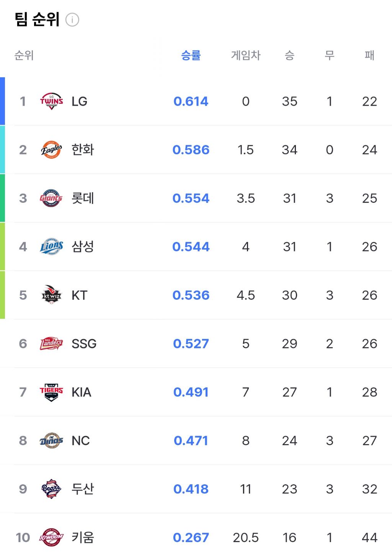Tap the Samsung Lions logo
The image size is (392, 557).
pyautogui.click(x=51, y=247)
